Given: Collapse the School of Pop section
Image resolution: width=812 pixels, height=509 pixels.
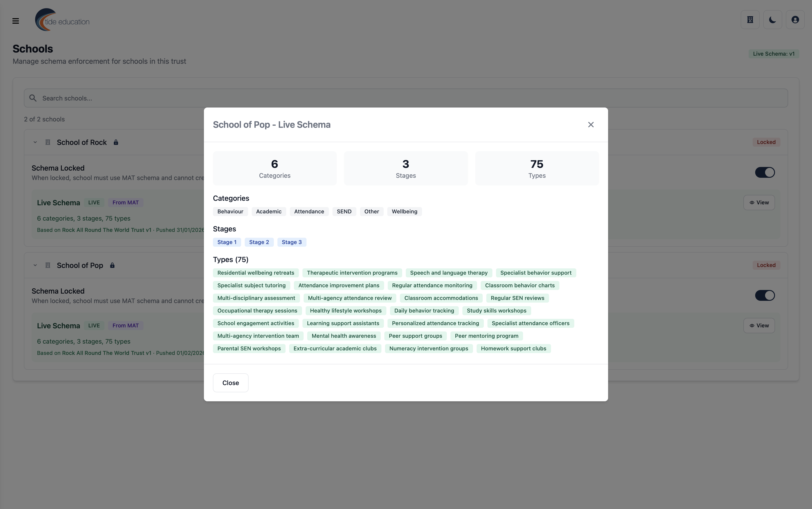Looking at the screenshot, I should 35,265.
